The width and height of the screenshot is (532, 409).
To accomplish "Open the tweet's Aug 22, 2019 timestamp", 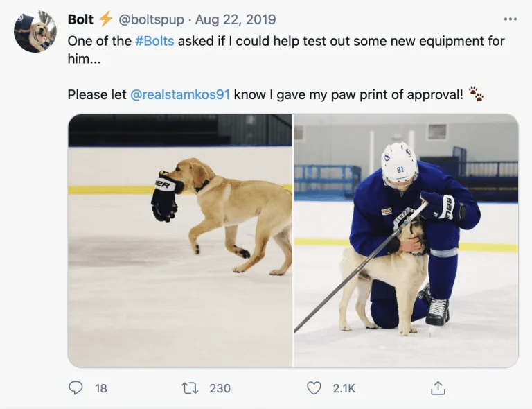I will pos(236,19).
